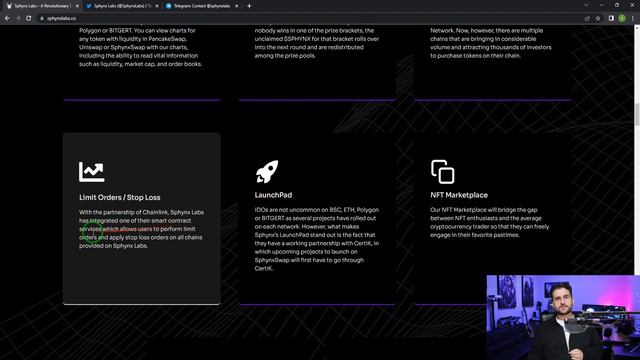
Task: Click the Limit Orders chart icon
Action: pyautogui.click(x=91, y=172)
